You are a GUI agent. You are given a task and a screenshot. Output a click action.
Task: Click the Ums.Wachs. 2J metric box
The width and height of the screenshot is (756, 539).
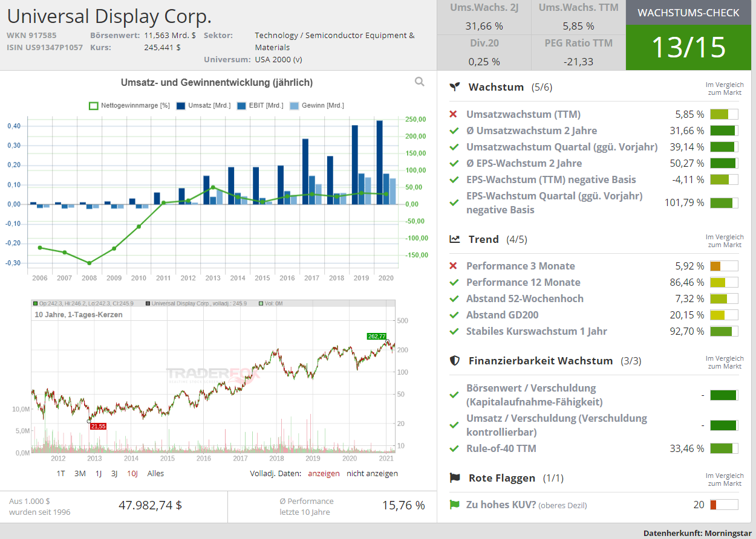pos(484,17)
